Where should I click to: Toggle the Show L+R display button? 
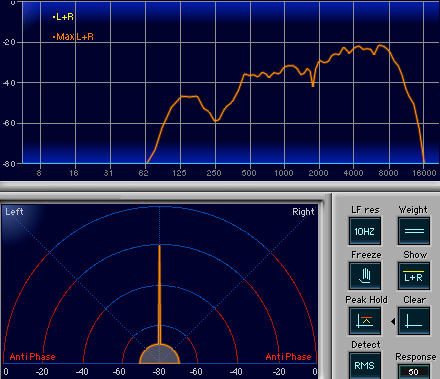click(414, 276)
